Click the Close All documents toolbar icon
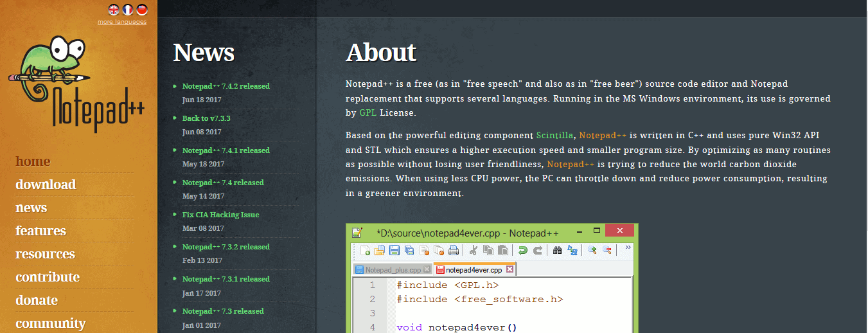This screenshot has height=333, width=868. tap(439, 250)
